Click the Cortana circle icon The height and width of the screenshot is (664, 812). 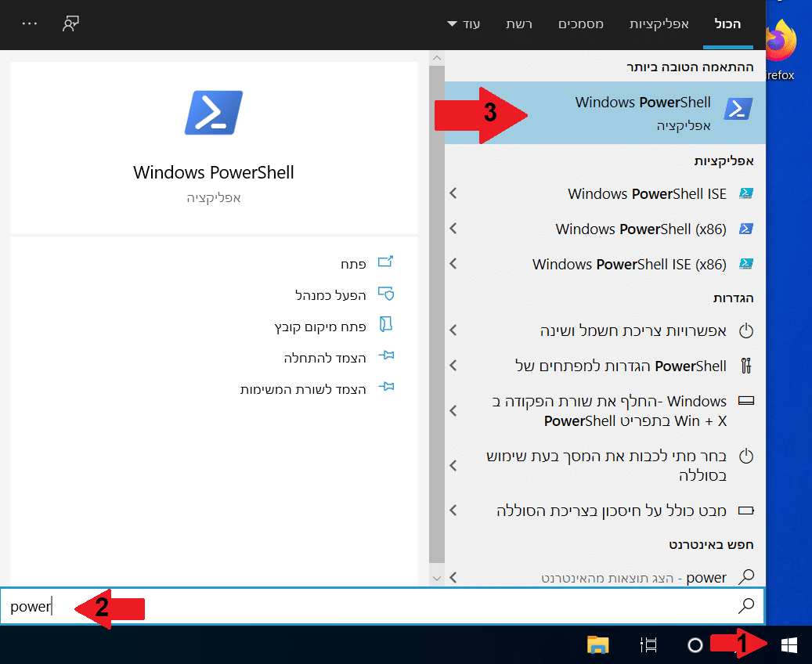(695, 644)
